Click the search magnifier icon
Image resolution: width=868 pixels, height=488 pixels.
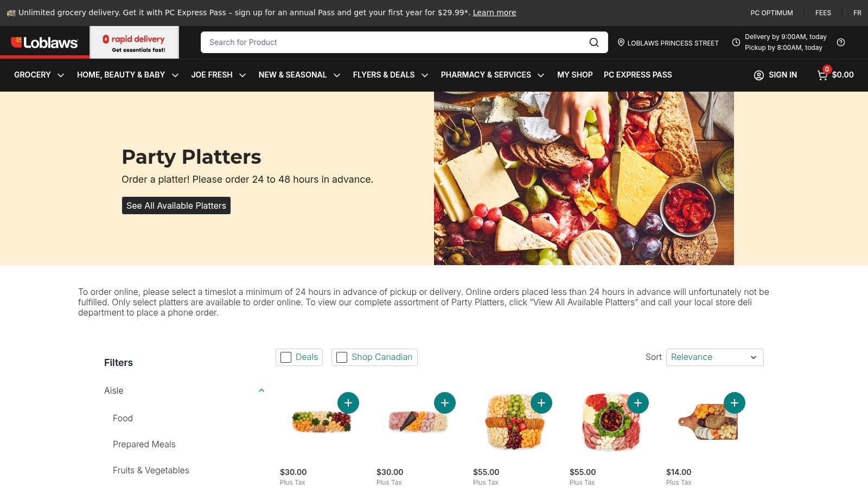pos(594,42)
